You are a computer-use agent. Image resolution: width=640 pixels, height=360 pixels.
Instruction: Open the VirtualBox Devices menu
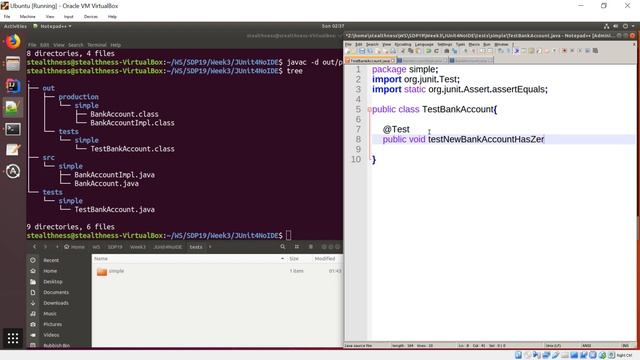point(91,17)
